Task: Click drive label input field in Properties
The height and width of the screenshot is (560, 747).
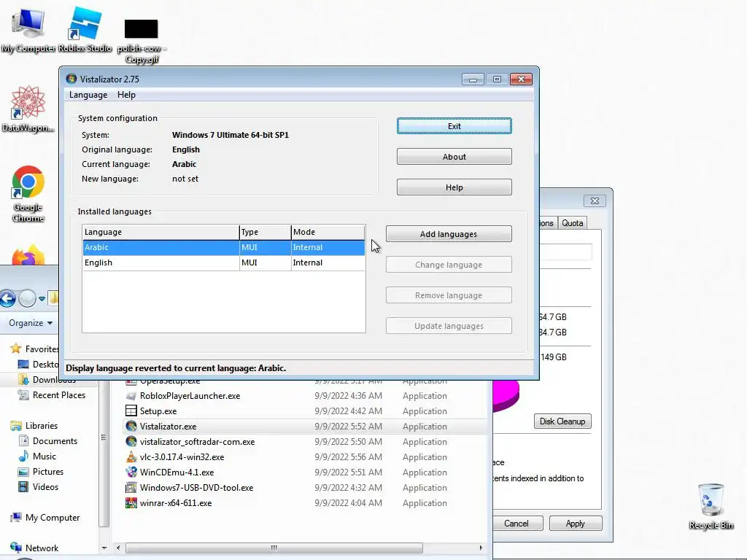Action: pyautogui.click(x=566, y=252)
